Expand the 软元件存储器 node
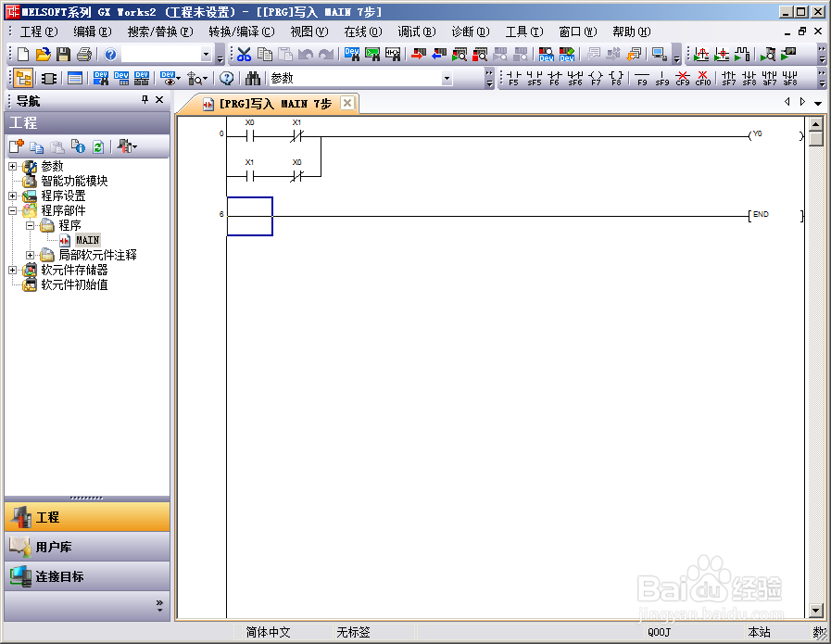831x644 pixels. 13,271
